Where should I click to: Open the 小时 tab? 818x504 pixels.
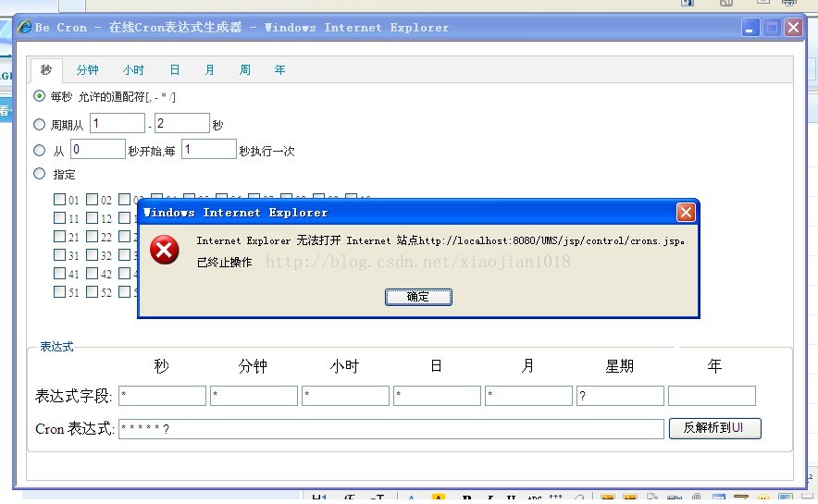133,70
